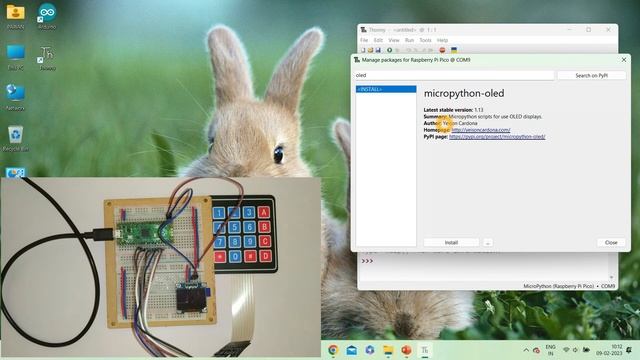Open the Edit menu in Thonny
640x360 pixels.
(378, 40)
